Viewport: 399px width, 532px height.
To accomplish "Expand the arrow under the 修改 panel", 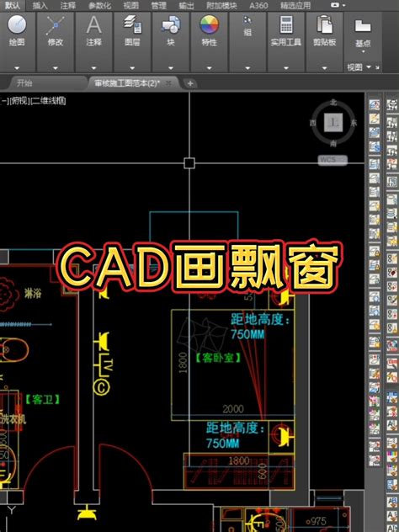I will pos(56,68).
